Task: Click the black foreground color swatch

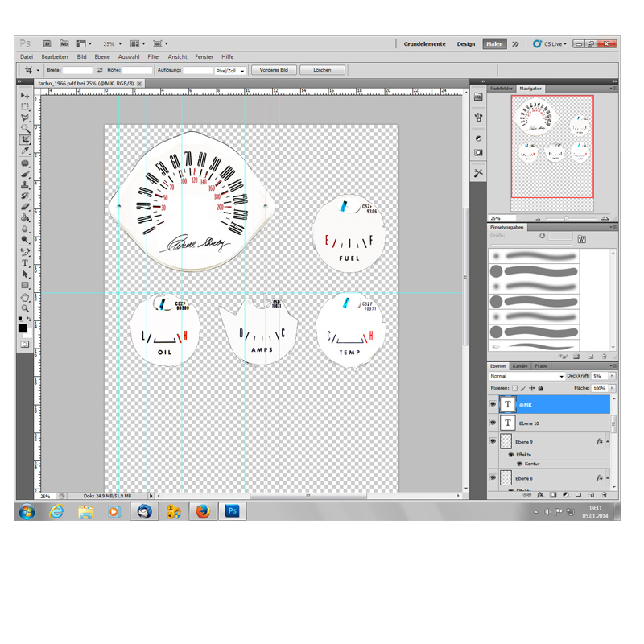Action: [23, 328]
